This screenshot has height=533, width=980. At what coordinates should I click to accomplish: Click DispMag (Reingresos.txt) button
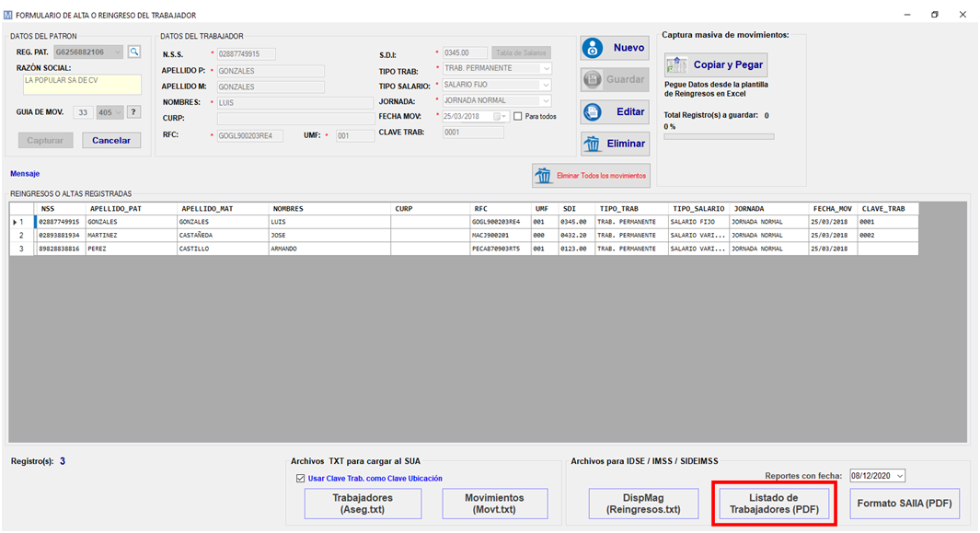[x=643, y=504]
